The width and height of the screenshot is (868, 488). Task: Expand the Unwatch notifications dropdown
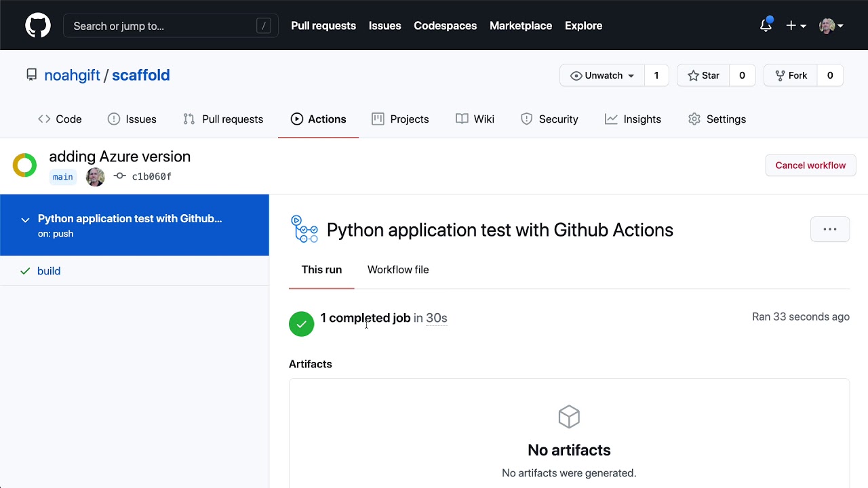[x=601, y=75]
